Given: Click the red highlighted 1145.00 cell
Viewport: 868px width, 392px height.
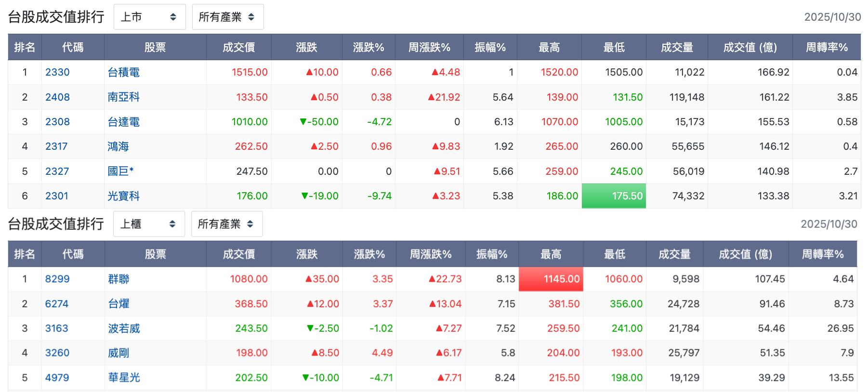Looking at the screenshot, I should pyautogui.click(x=551, y=279).
